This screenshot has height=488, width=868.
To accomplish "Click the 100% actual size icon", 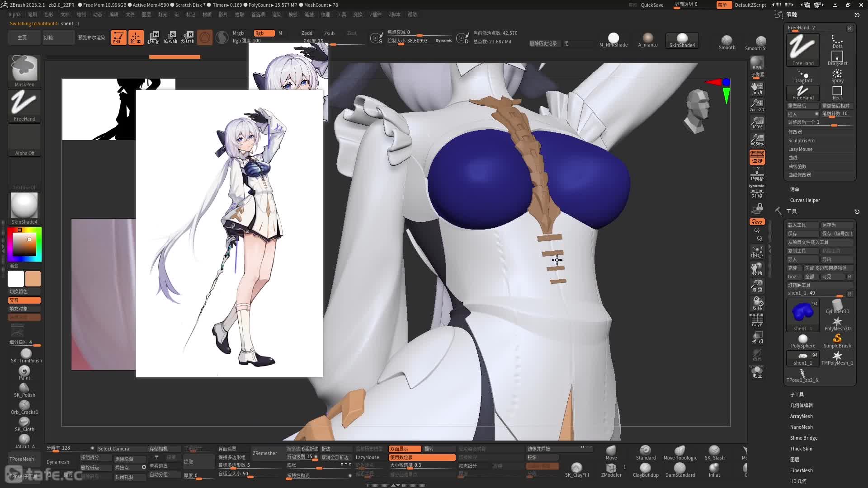I will pyautogui.click(x=757, y=122).
